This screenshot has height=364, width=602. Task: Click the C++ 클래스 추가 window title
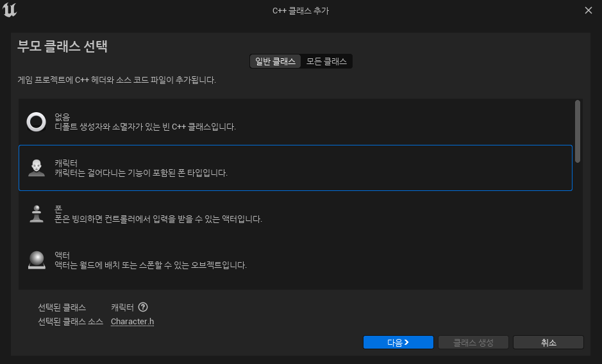301,11
